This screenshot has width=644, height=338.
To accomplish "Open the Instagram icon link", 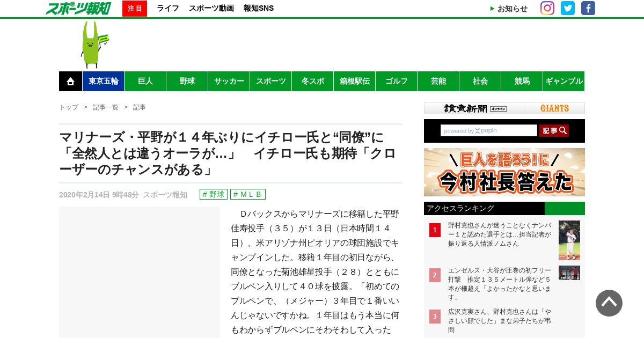I will [x=547, y=8].
